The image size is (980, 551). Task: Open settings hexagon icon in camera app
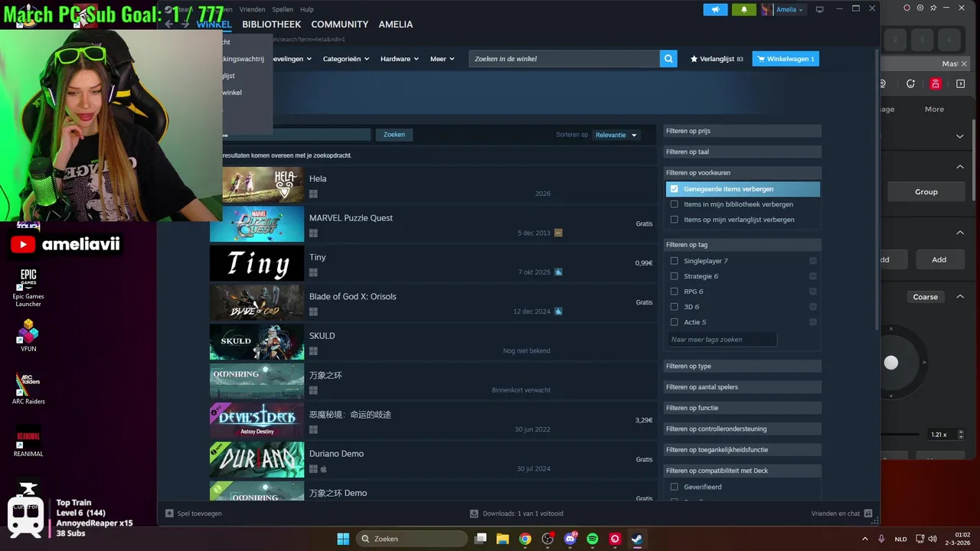point(920,8)
